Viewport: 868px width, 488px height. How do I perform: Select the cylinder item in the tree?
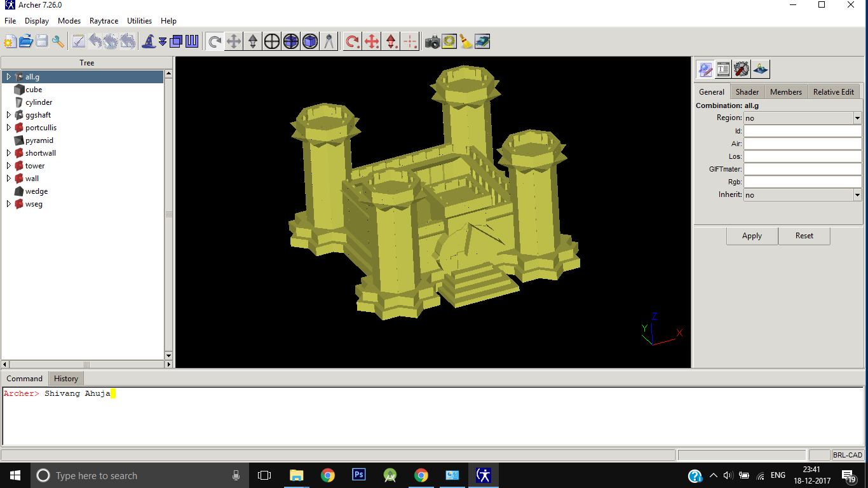pyautogui.click(x=39, y=102)
